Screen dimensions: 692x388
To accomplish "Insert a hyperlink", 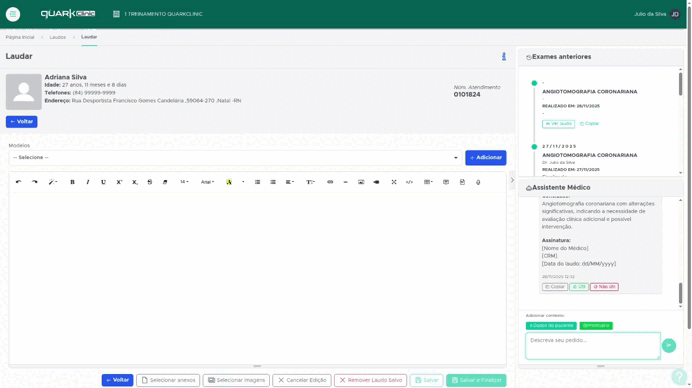I will click(x=330, y=182).
